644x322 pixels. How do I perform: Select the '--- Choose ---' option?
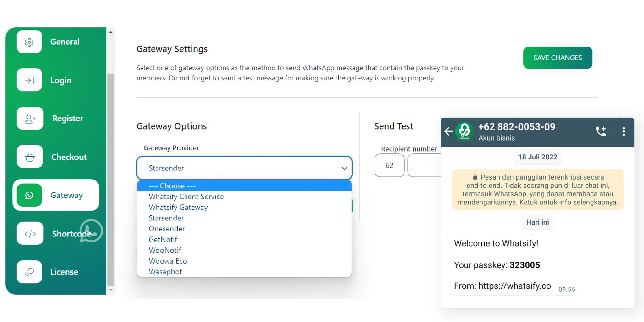click(244, 186)
